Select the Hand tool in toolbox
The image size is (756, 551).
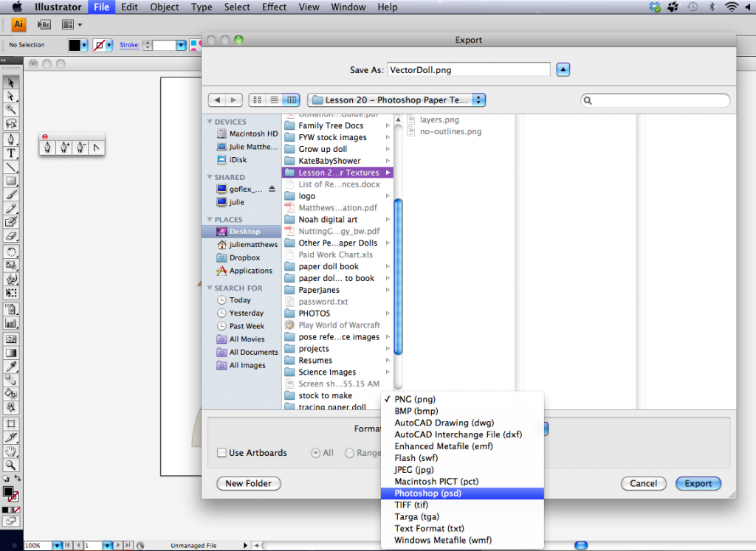(11, 451)
